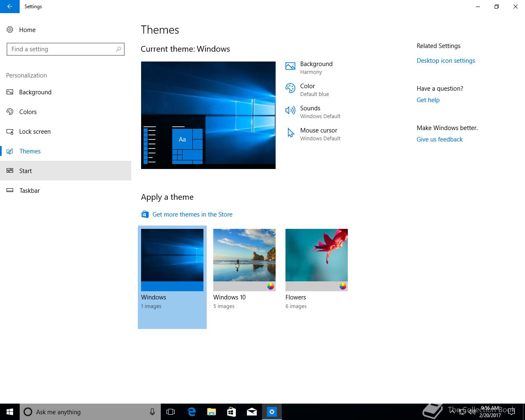This screenshot has width=525, height=420.
Task: Focus the Find a setting search field
Action: pos(66,49)
